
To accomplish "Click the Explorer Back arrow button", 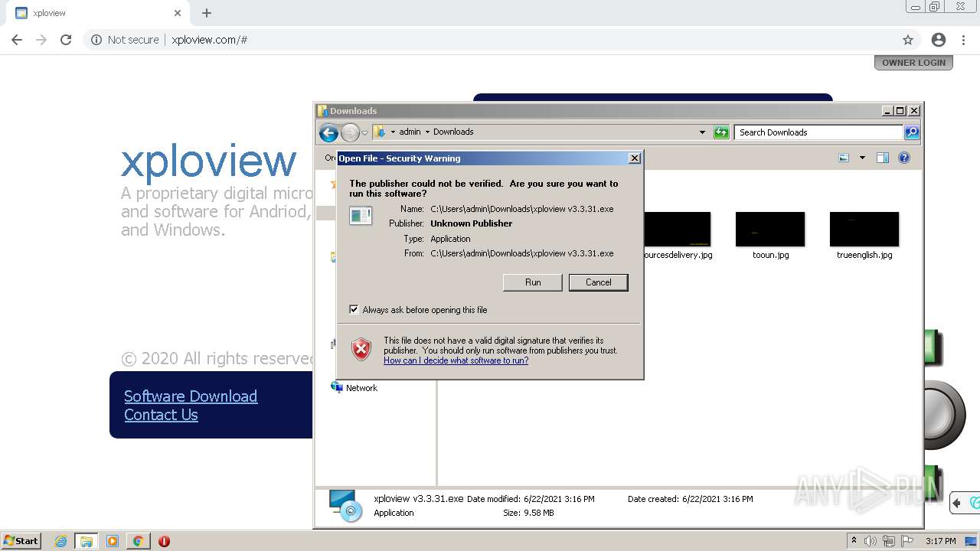I will pyautogui.click(x=329, y=132).
